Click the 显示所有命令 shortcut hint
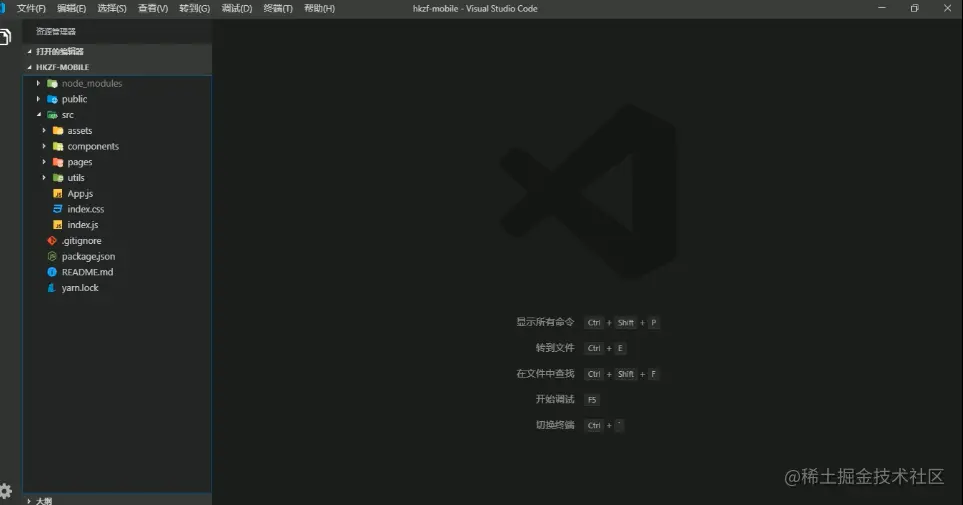This screenshot has height=505, width=963. [545, 322]
